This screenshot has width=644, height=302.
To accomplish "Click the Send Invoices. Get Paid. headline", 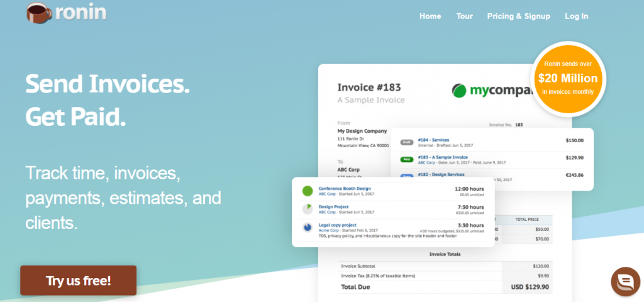I will 108,100.
